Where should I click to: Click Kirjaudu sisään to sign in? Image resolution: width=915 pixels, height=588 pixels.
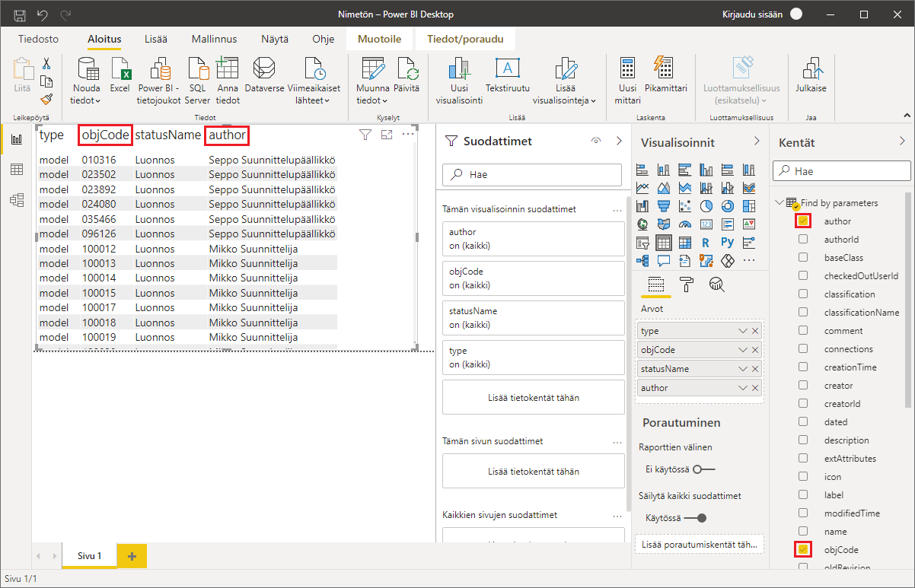(752, 14)
